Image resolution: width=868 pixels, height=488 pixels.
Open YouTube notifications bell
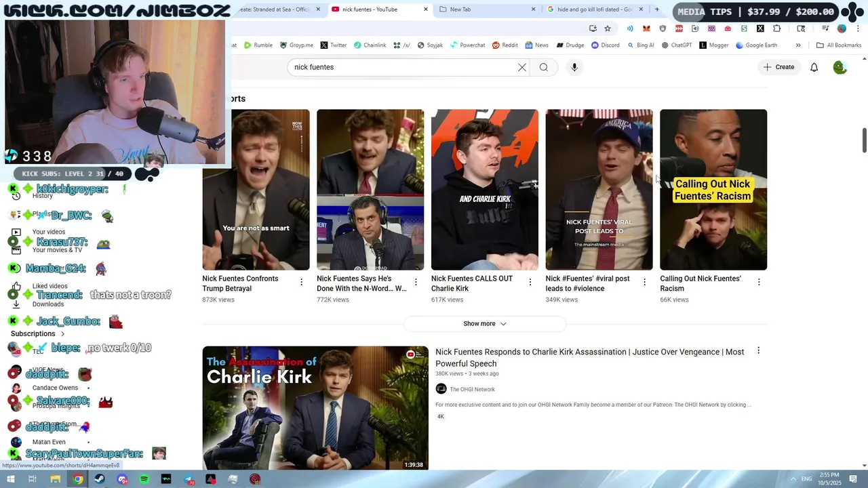(814, 67)
